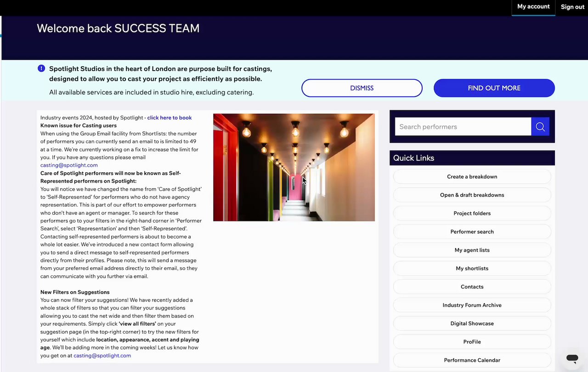The height and width of the screenshot is (372, 588).
Task: Go to Project folders
Action: [x=472, y=213]
